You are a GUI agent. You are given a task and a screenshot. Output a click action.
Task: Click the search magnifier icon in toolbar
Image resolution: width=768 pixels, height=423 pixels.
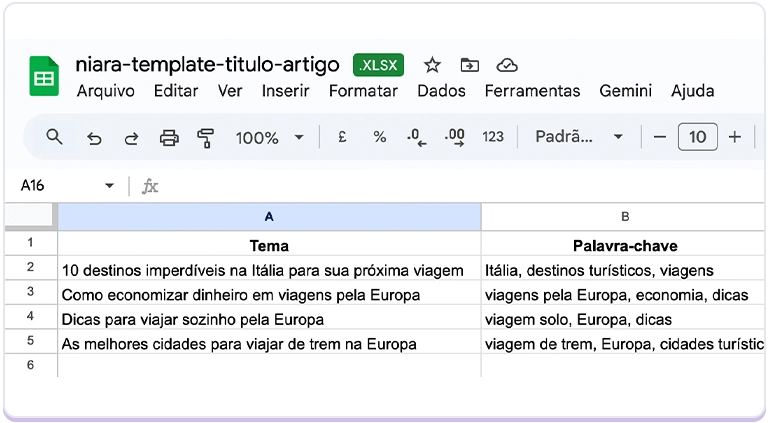(55, 137)
